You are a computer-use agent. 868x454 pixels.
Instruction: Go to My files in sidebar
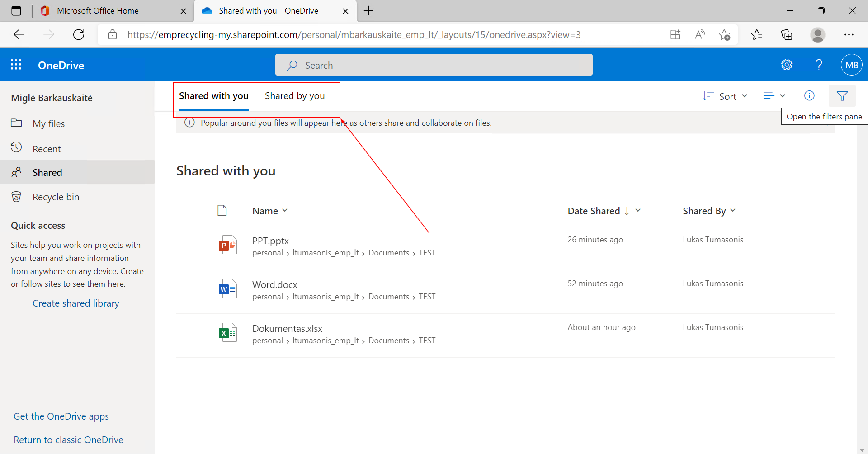pos(48,124)
